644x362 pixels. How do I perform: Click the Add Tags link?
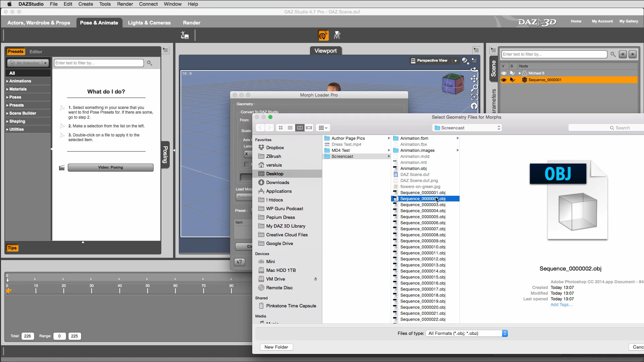(561, 305)
